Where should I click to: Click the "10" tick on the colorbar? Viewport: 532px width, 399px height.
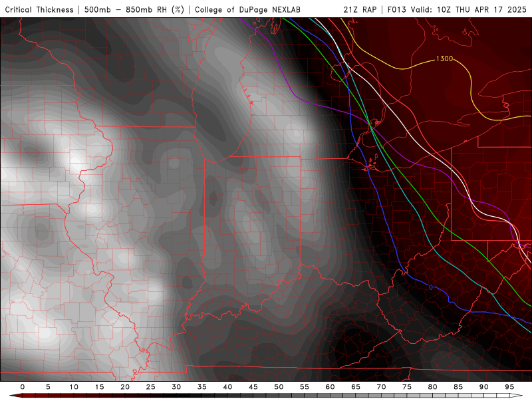(x=74, y=387)
